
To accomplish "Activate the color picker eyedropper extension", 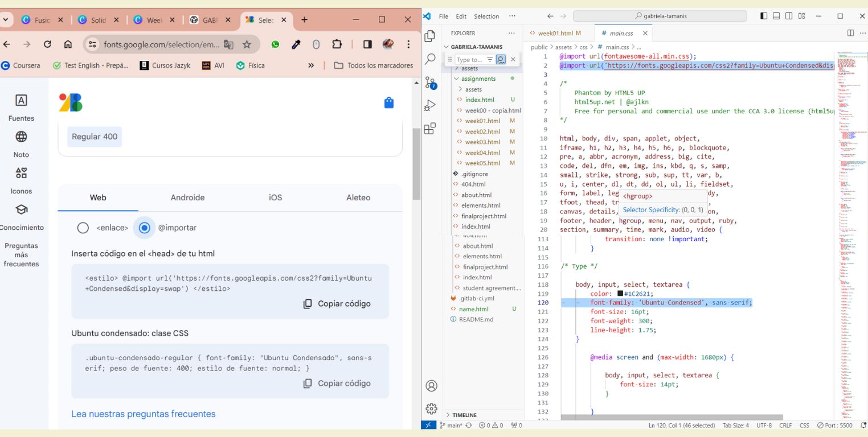I will (x=296, y=44).
